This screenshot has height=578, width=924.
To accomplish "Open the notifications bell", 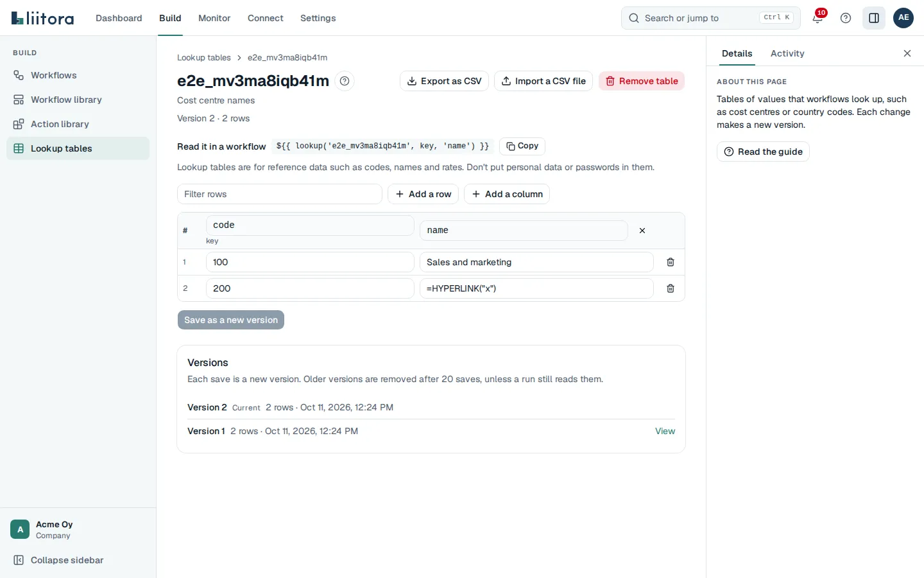I will coord(817,18).
